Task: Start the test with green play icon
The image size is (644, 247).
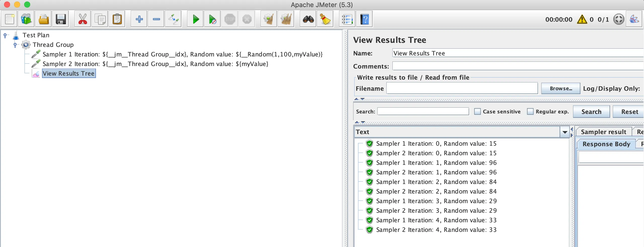Action: coord(195,19)
